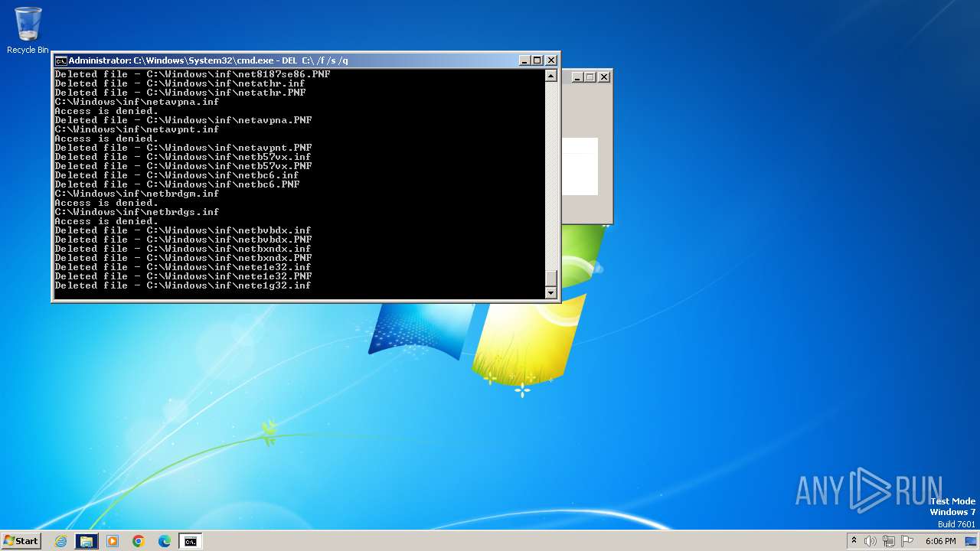Screen dimensions: 980x551
Task: Click the white panel in background window
Action: tap(580, 166)
